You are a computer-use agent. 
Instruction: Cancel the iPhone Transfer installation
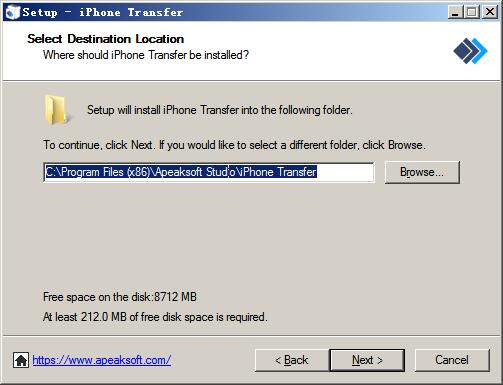(x=452, y=360)
